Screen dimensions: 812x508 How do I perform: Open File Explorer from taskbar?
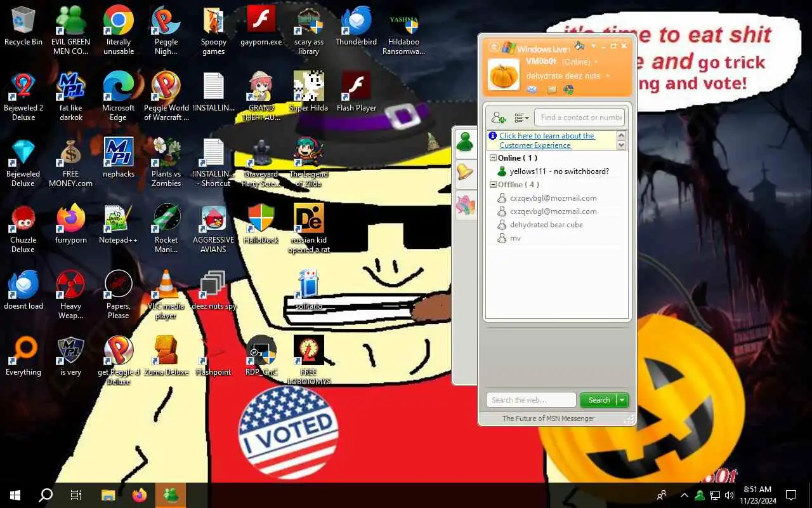click(108, 495)
